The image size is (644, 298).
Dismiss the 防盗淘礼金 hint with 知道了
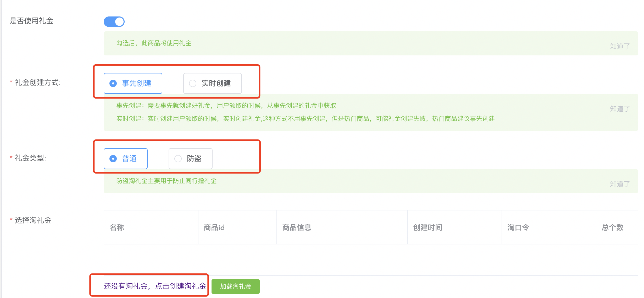pos(620,184)
